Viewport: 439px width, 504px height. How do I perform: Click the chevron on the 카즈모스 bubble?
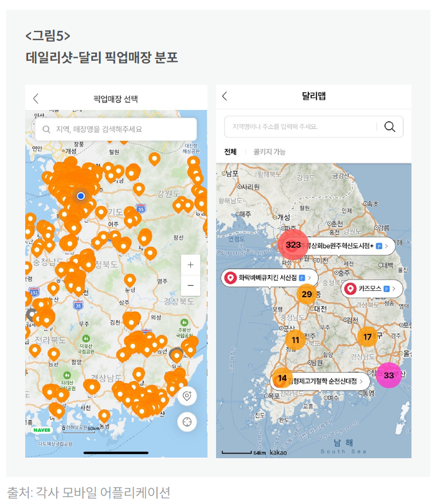click(394, 289)
